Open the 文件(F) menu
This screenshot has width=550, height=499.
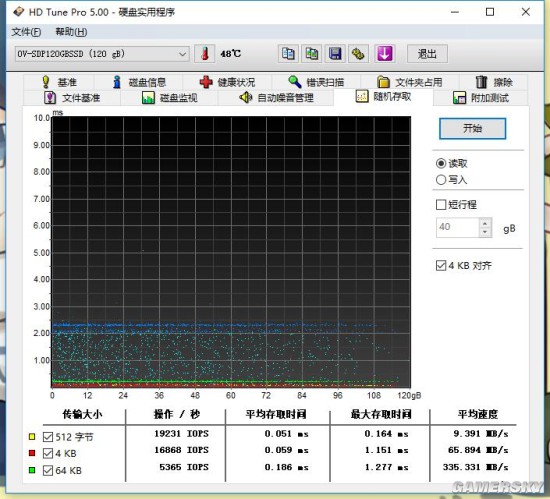(x=26, y=32)
